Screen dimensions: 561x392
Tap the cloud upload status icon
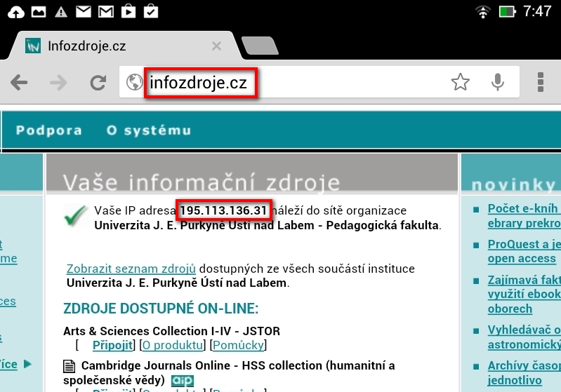(x=15, y=12)
